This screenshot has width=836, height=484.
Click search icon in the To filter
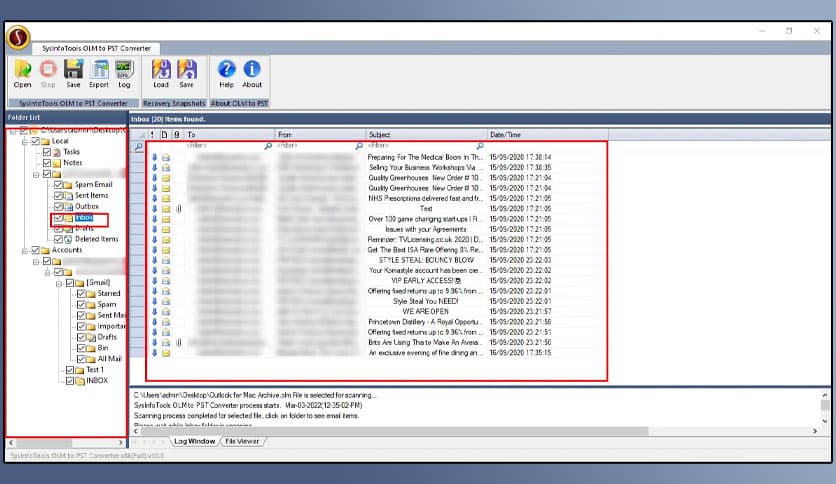pos(268,146)
